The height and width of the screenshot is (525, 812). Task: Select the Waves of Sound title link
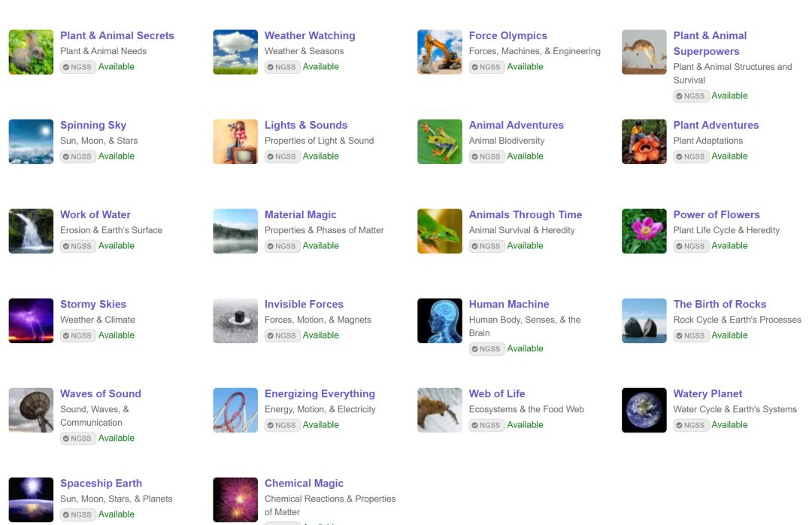101,394
